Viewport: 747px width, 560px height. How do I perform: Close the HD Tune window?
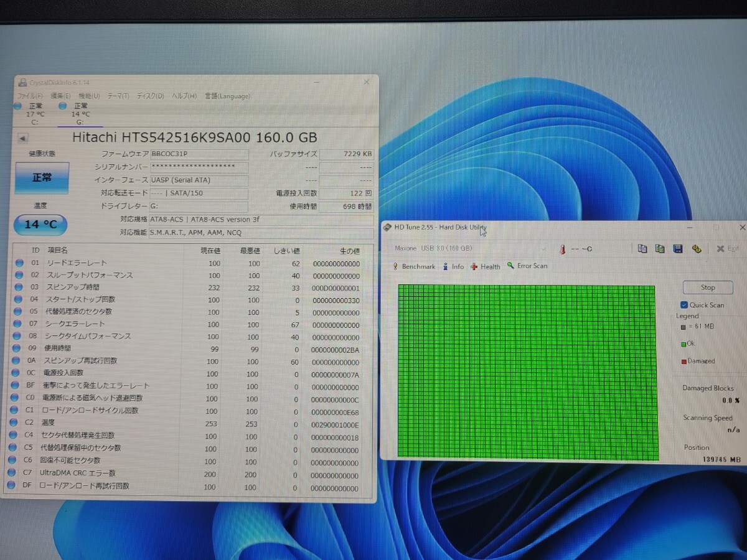tap(742, 228)
